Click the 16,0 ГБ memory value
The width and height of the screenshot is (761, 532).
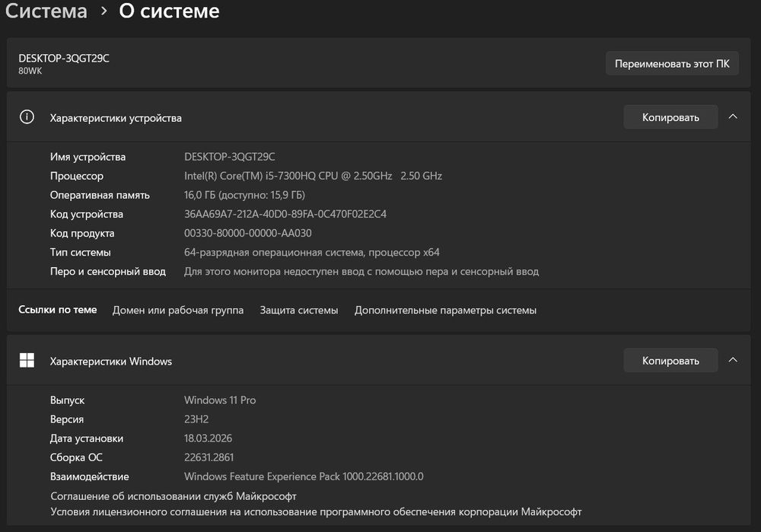[x=244, y=195]
